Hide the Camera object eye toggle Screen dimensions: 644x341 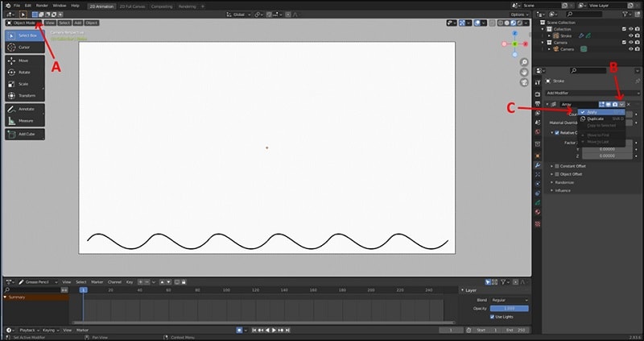pos(631,49)
